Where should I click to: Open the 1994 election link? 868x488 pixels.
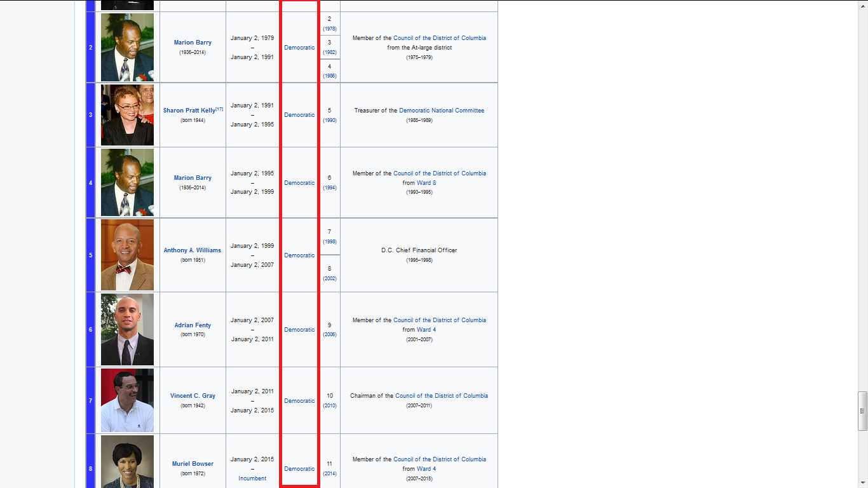coord(330,188)
